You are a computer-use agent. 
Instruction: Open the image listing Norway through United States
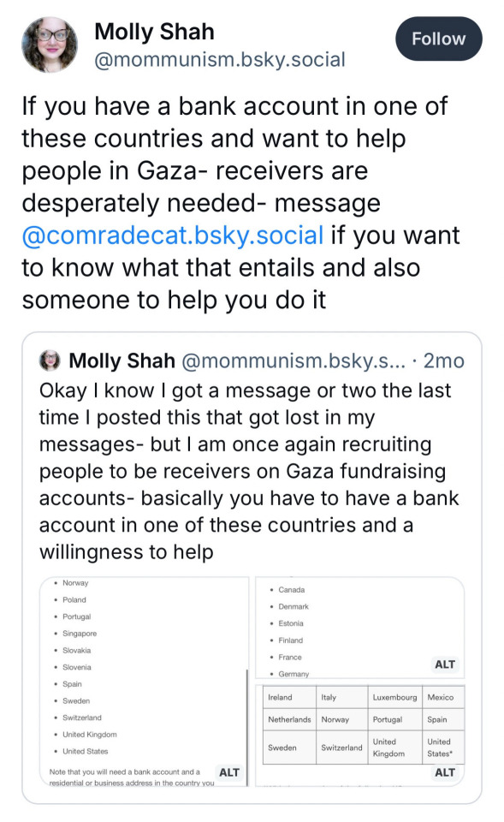(x=144, y=682)
